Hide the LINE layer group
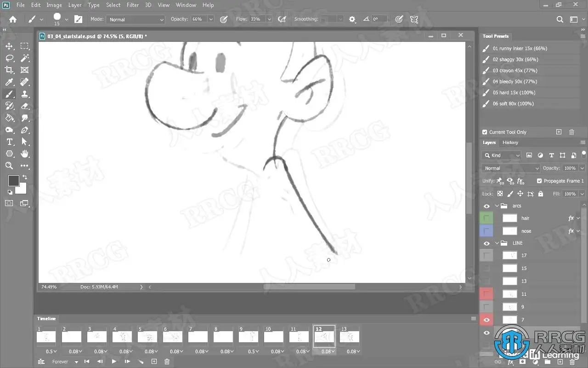The image size is (588, 368). pyautogui.click(x=486, y=243)
